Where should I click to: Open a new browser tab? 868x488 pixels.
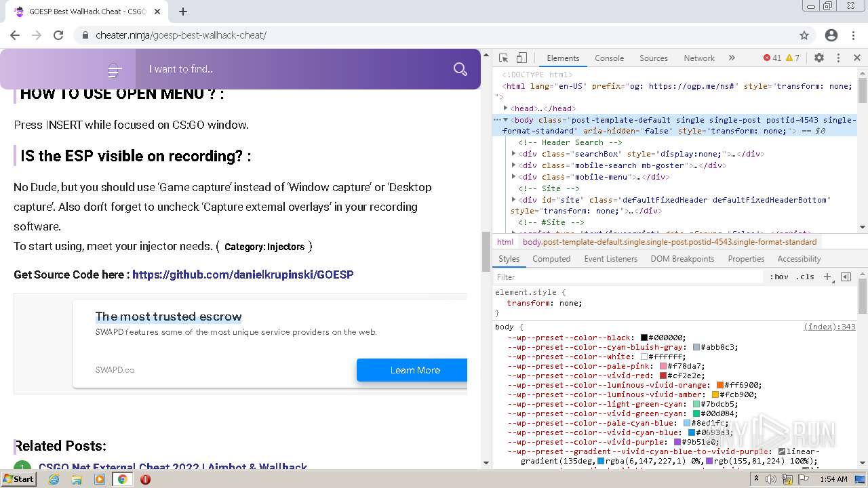[x=183, y=12]
